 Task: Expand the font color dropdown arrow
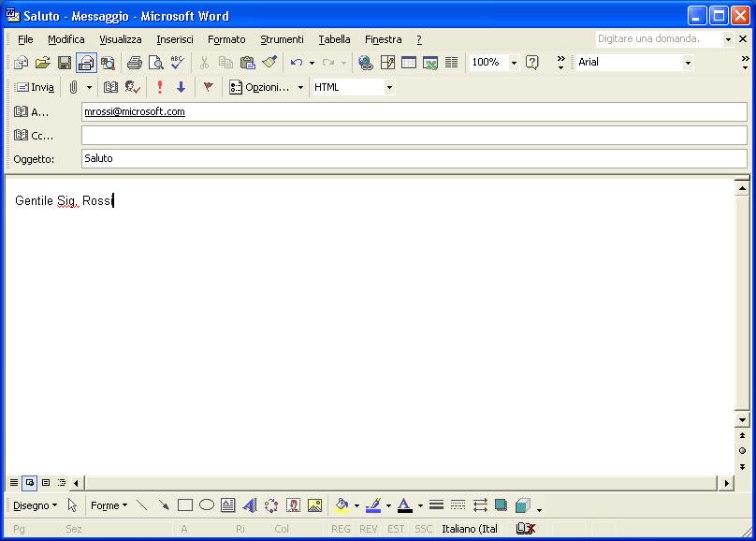point(420,505)
